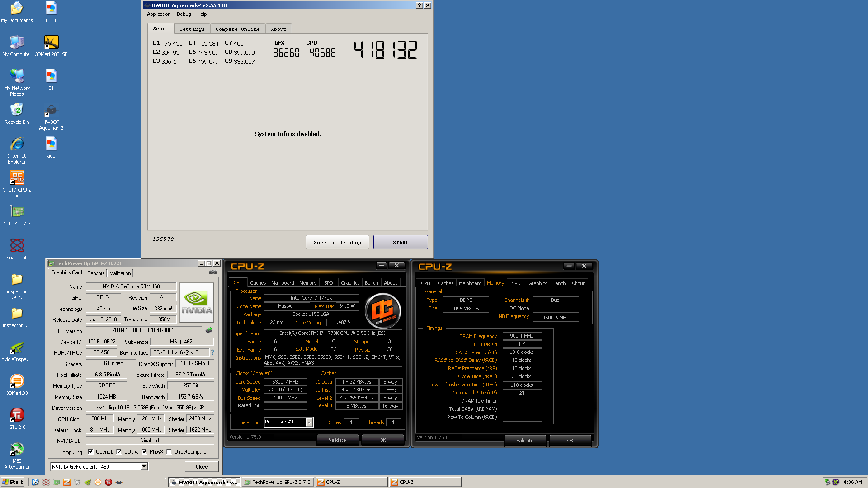Select the aq1 file on desktop

51,148
